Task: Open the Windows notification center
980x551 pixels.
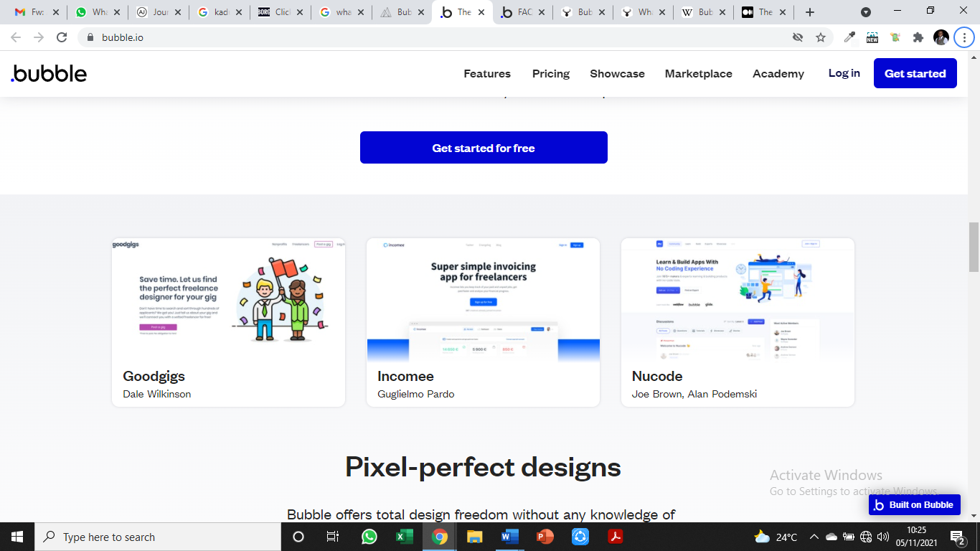Action: [x=957, y=537]
